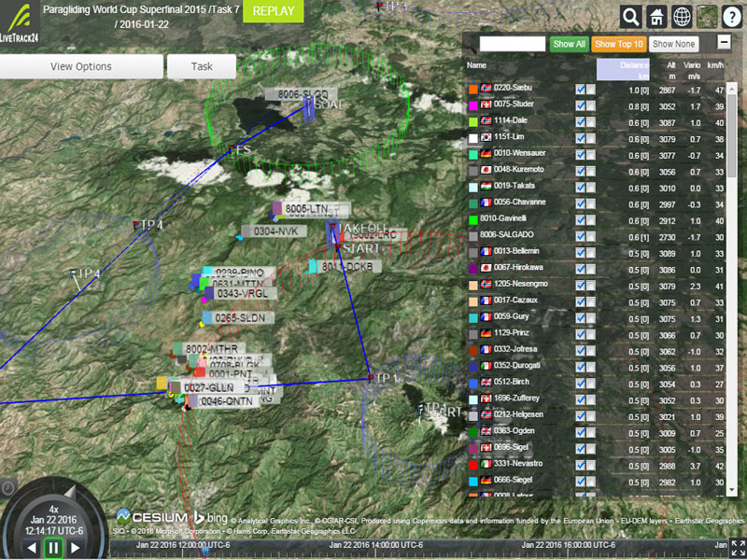Viewport: 747px width, 560px height.
Task: Click the 0010-Wensauer color swatch
Action: [x=474, y=155]
